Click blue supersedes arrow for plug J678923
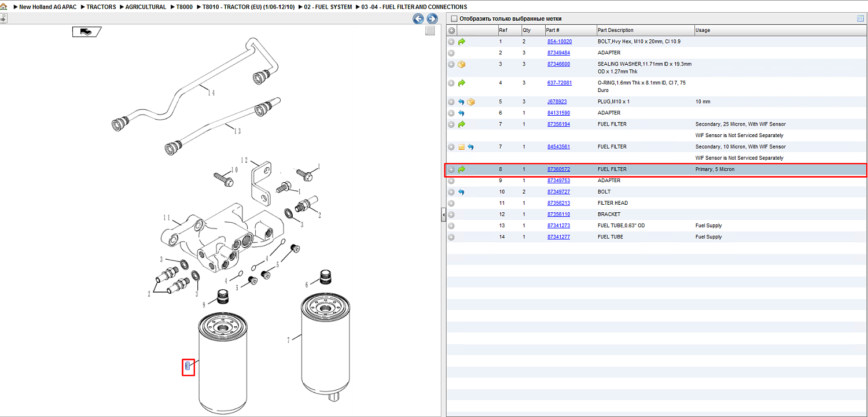 [462, 102]
